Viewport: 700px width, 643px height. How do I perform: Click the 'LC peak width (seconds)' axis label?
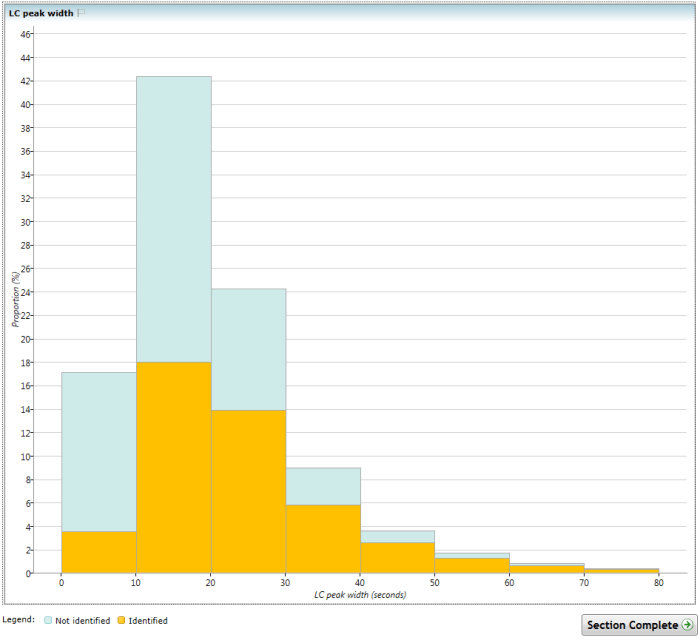click(x=360, y=595)
